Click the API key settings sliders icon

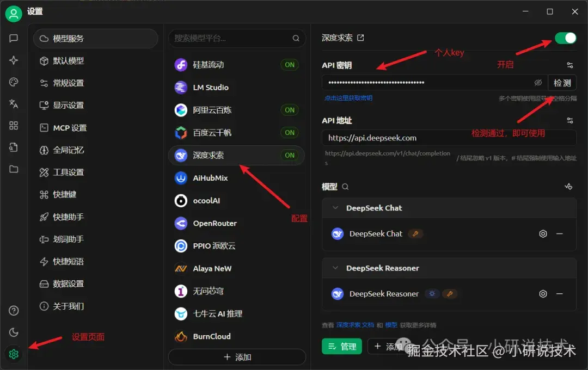coord(569,65)
